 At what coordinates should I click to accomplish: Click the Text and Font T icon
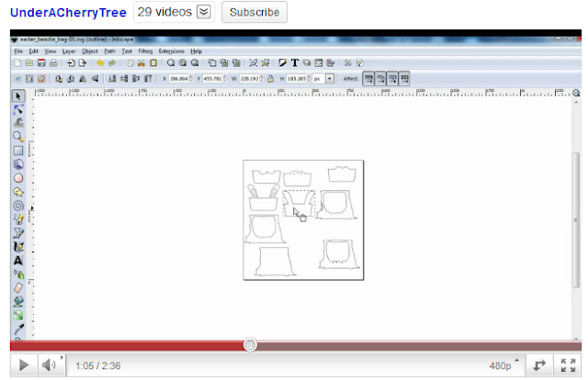point(295,63)
